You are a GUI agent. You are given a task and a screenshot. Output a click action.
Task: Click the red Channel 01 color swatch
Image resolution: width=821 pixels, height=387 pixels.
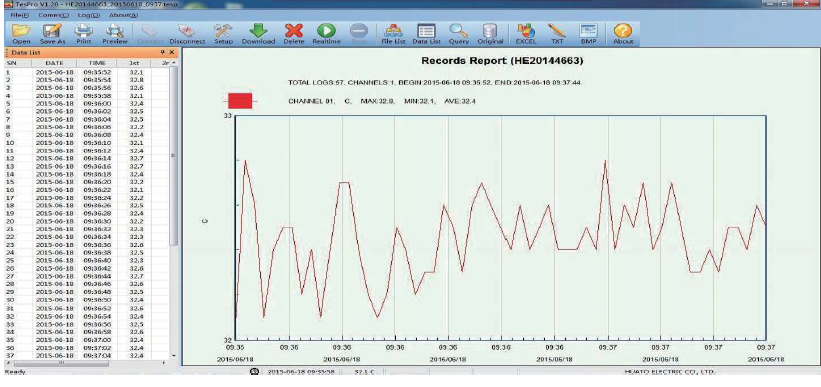pos(240,101)
